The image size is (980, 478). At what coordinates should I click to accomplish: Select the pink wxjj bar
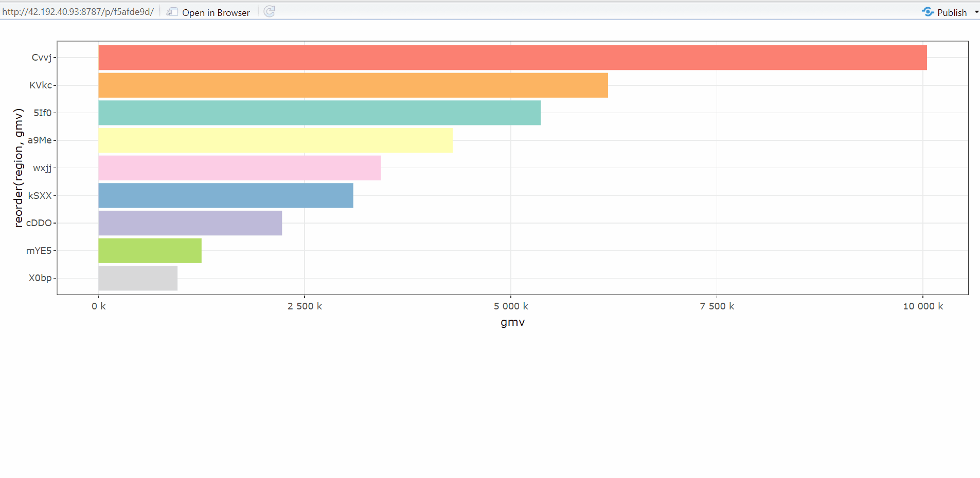tap(239, 168)
